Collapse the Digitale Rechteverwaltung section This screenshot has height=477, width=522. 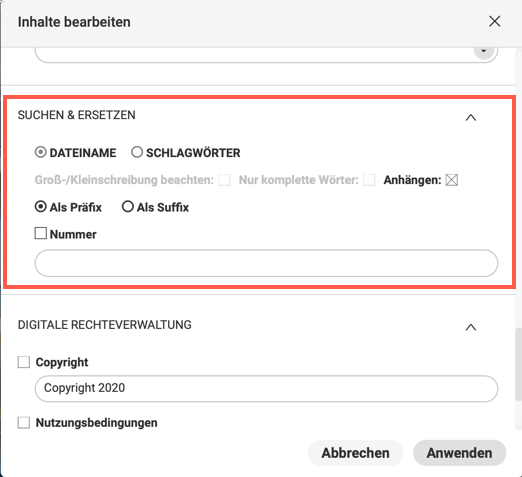click(x=471, y=327)
